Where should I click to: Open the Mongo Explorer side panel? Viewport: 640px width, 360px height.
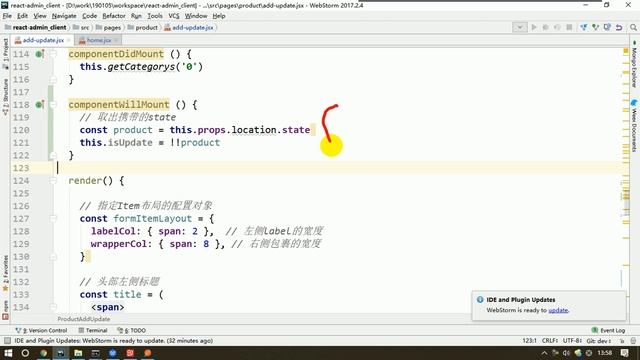coord(634,64)
